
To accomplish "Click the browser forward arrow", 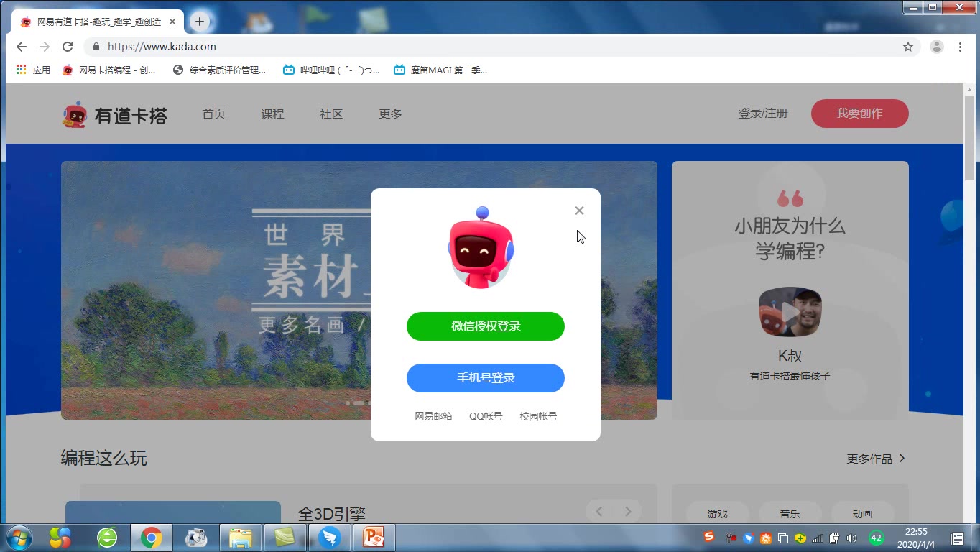I will [x=45, y=47].
